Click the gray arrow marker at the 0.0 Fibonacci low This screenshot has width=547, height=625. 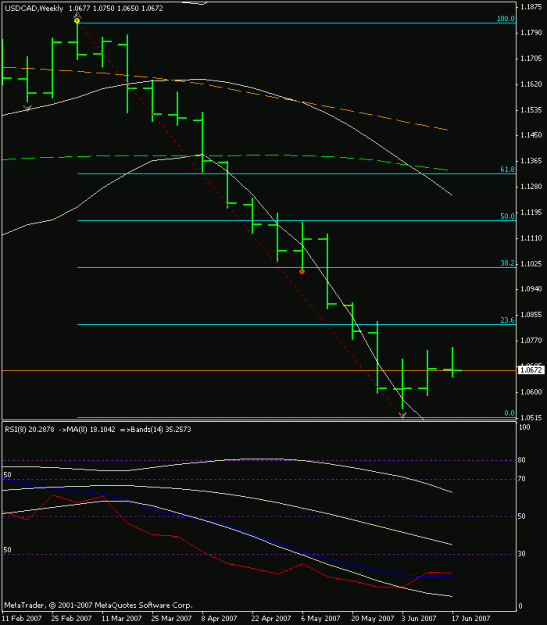point(402,415)
